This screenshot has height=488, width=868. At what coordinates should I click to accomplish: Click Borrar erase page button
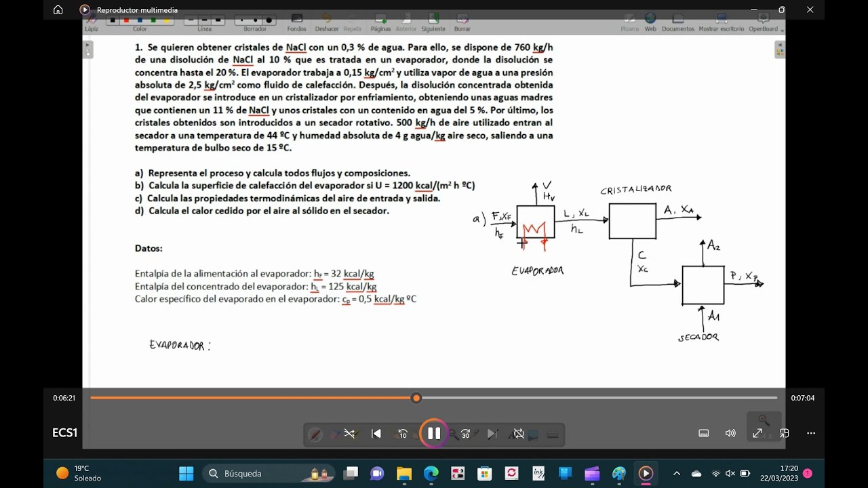coord(462,23)
